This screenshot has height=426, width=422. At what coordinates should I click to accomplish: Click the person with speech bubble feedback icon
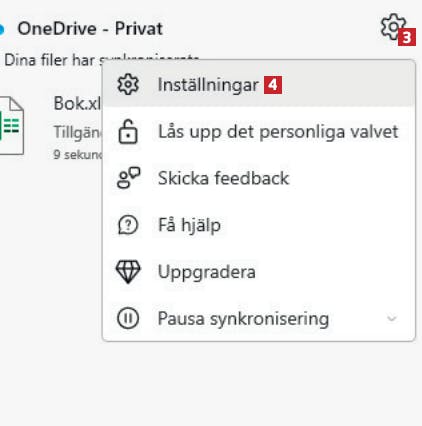click(x=128, y=178)
